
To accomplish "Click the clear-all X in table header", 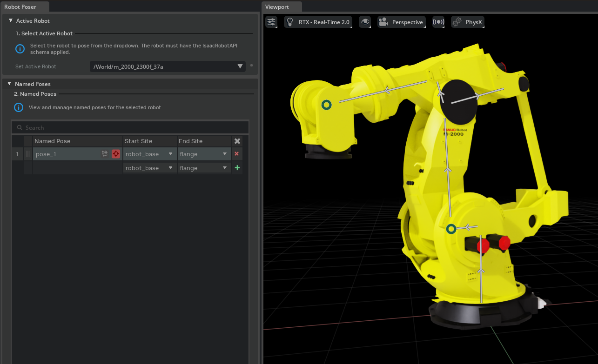I will 237,141.
